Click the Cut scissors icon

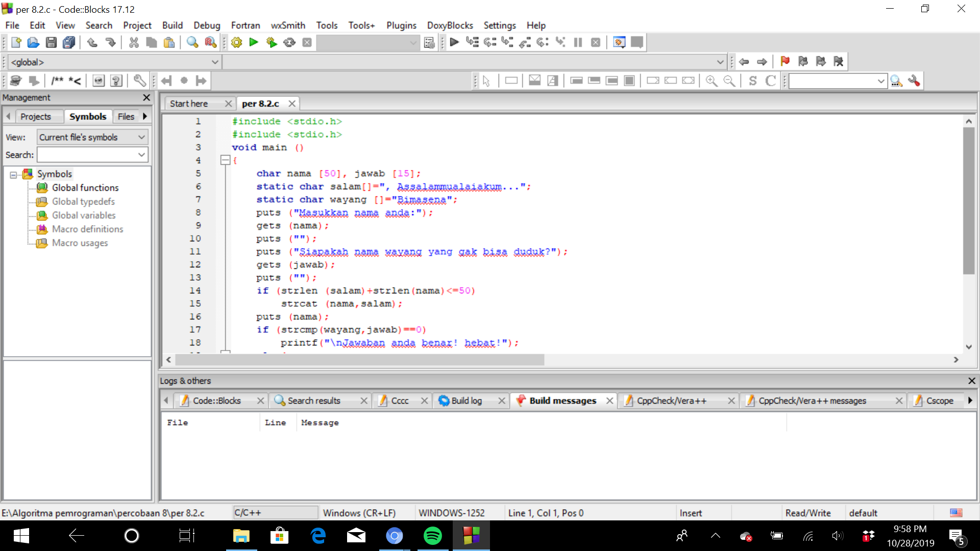coord(134,42)
